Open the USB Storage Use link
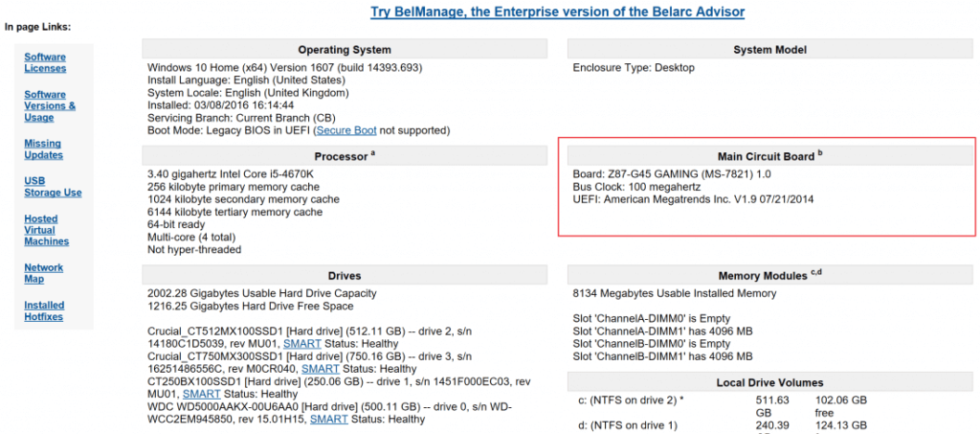 click(x=53, y=187)
